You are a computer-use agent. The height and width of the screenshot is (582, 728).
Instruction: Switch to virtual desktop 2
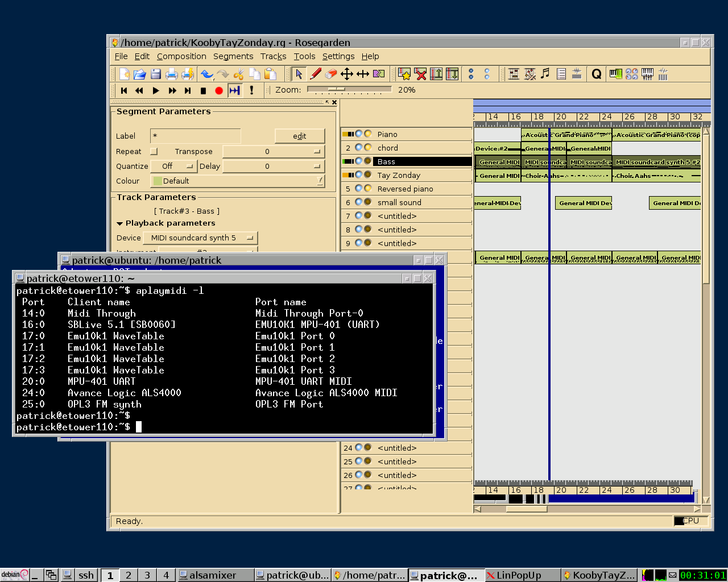click(129, 575)
